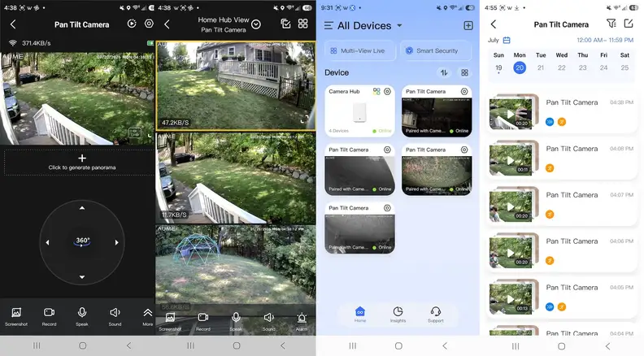
Task: Select Thursday 23 in calendar
Action: (582, 67)
